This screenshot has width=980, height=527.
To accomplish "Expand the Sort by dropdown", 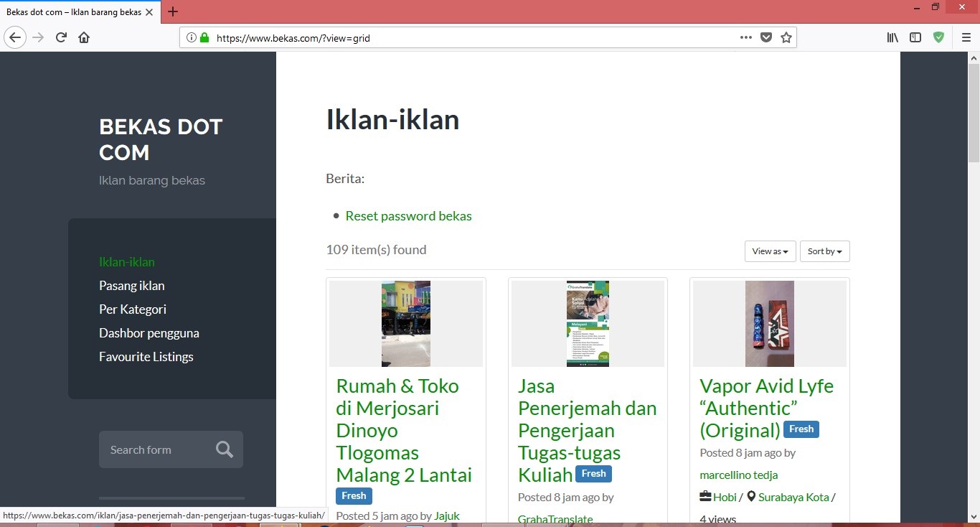I will tap(824, 251).
